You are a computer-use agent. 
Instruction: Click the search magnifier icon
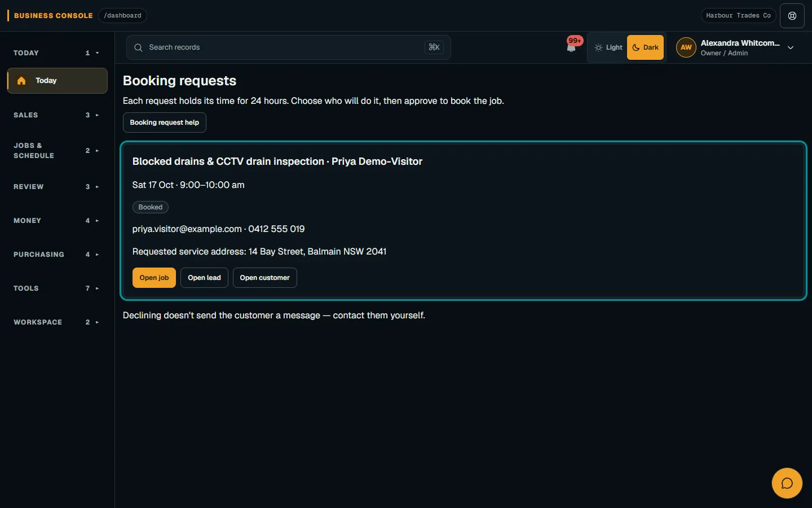[x=138, y=47]
